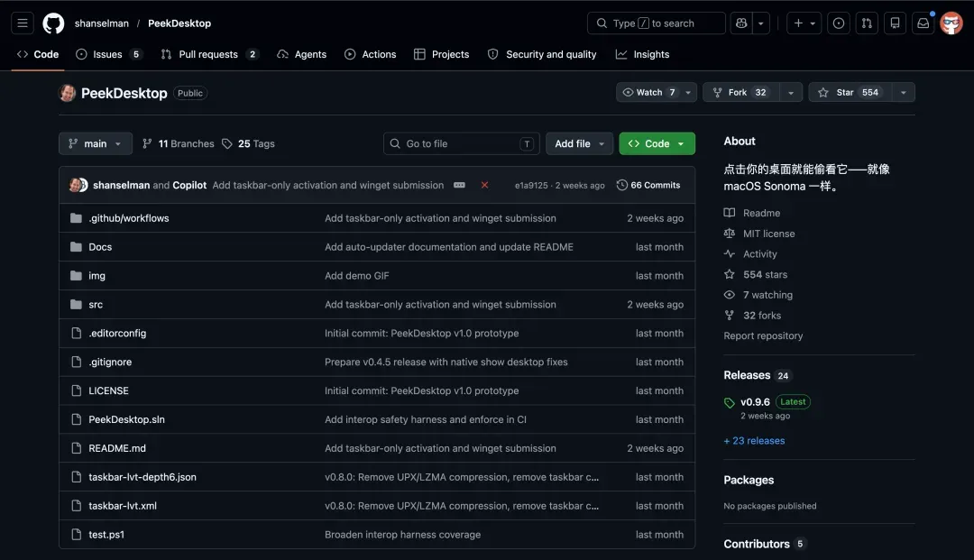Screen dimensions: 974x560
Task: Focus the Type / to search box
Action: (x=656, y=23)
